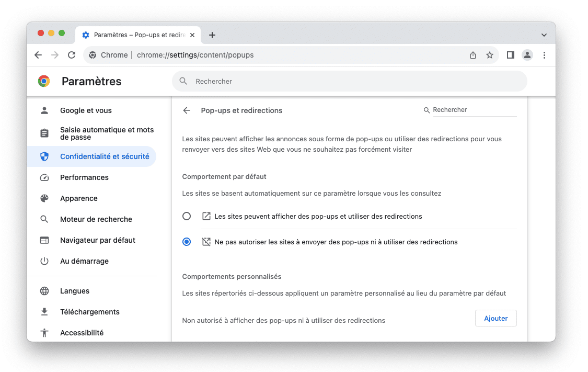Open Moteur de recherche settings
This screenshot has height=372, width=588.
96,219
